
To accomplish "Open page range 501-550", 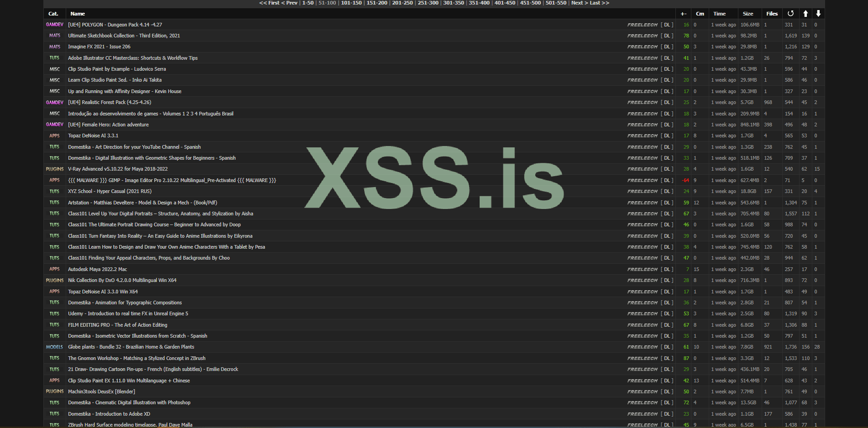I will click(x=556, y=3).
